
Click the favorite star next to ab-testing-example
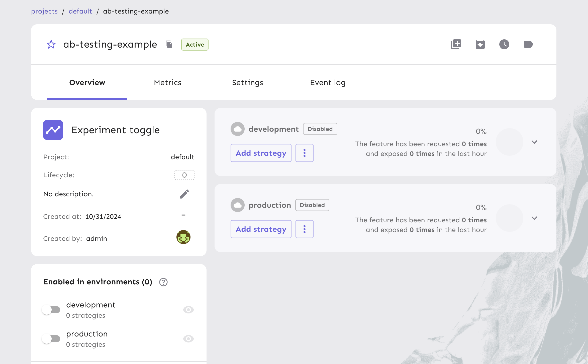[51, 44]
